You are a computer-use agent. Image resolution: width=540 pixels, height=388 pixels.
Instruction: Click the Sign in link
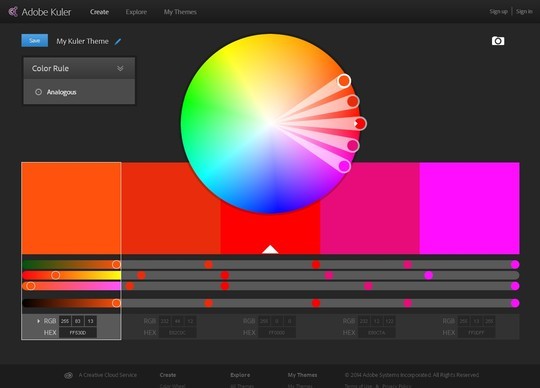pos(524,11)
